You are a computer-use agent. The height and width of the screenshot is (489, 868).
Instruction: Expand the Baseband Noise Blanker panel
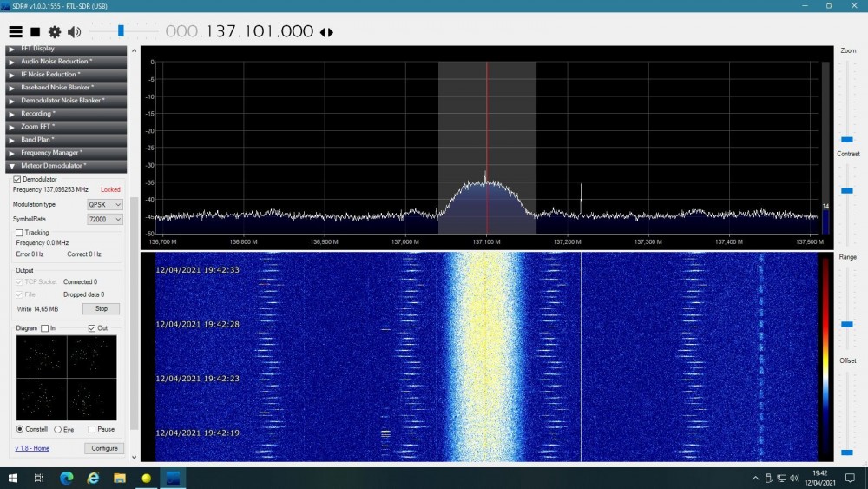(x=66, y=88)
